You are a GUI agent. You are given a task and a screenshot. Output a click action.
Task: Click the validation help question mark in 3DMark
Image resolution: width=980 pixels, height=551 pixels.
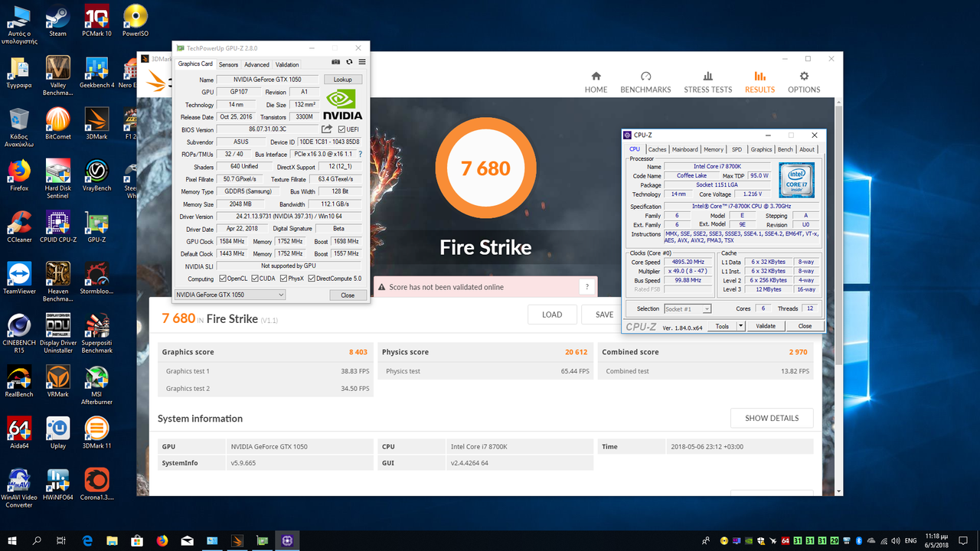(x=587, y=287)
